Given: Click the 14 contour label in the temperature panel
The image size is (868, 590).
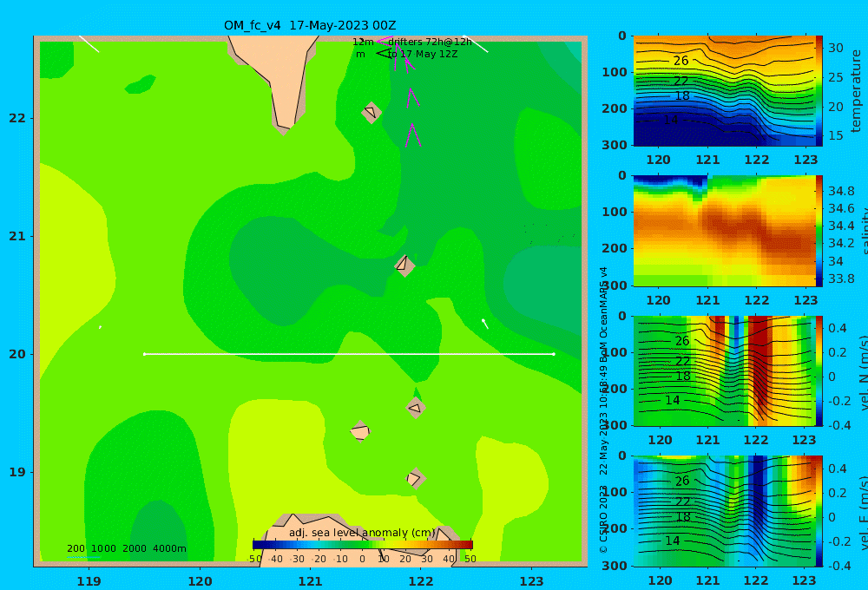Looking at the screenshot, I should [x=671, y=120].
